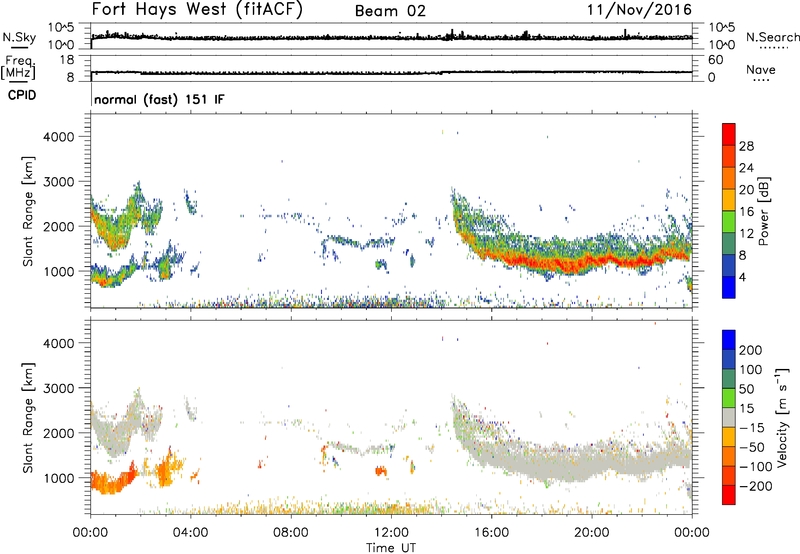Pick the light green segment of the power colorbar
The width and height of the screenshot is (800, 554).
(729, 221)
